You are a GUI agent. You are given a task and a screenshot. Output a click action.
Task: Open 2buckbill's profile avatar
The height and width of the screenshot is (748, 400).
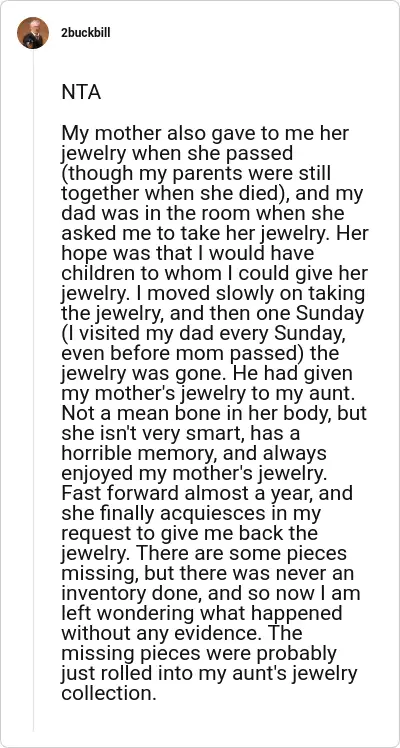33,33
